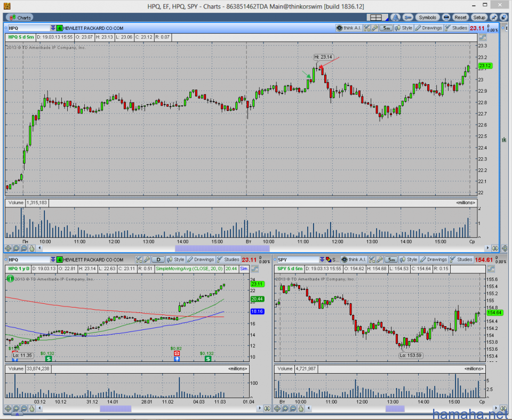The image size is (512, 420).
Task: Toggle the curve panel icon on daily chart
Action: click(255, 269)
